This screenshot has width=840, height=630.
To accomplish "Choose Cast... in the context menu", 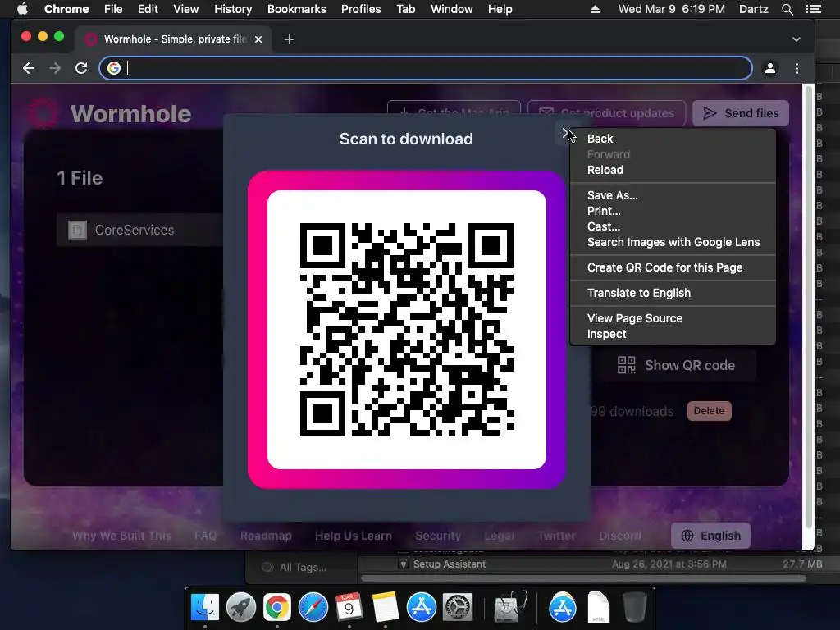I will tap(603, 226).
